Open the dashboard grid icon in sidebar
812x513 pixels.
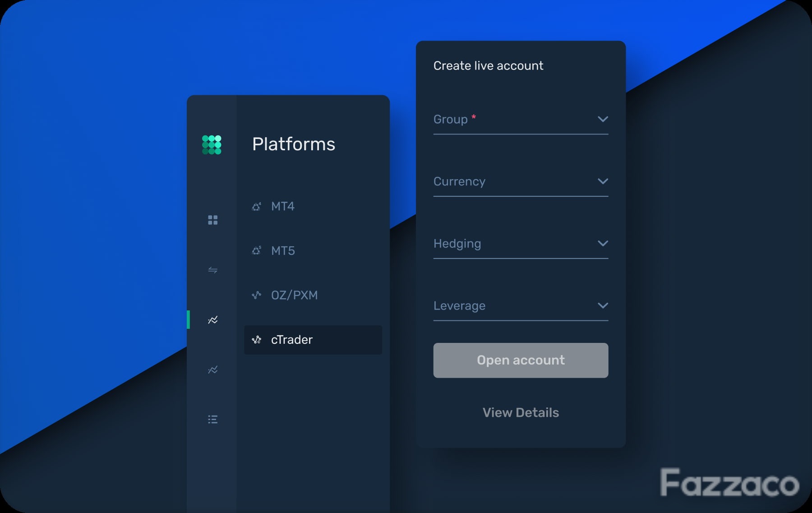(212, 220)
